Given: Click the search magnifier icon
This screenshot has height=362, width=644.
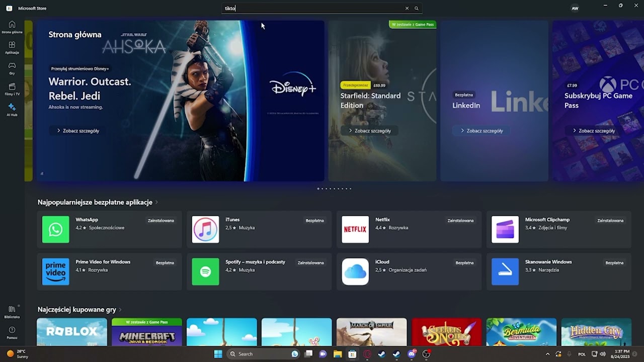Looking at the screenshot, I should 416,8.
